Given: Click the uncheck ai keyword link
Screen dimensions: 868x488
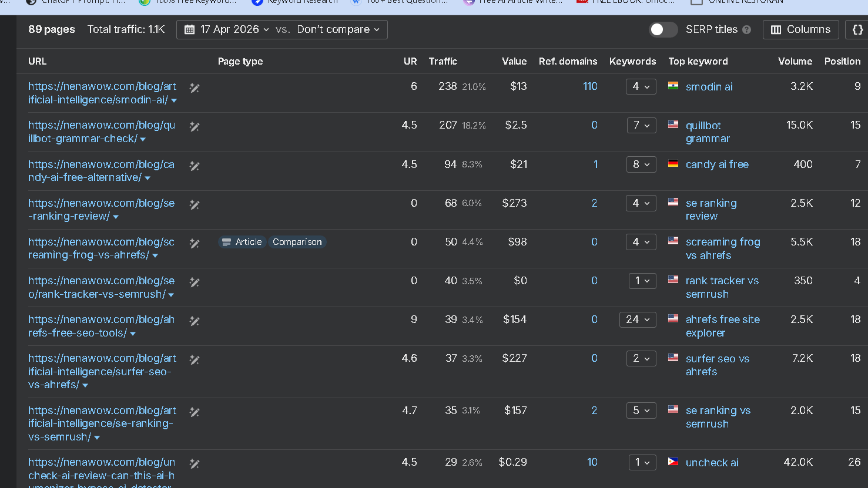Looking at the screenshot, I should [x=712, y=463].
